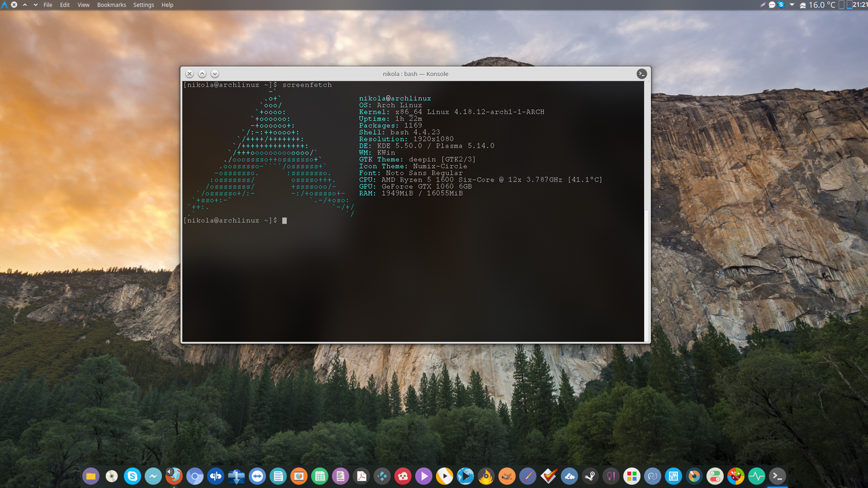
Task: Open the View menu
Action: tap(83, 5)
